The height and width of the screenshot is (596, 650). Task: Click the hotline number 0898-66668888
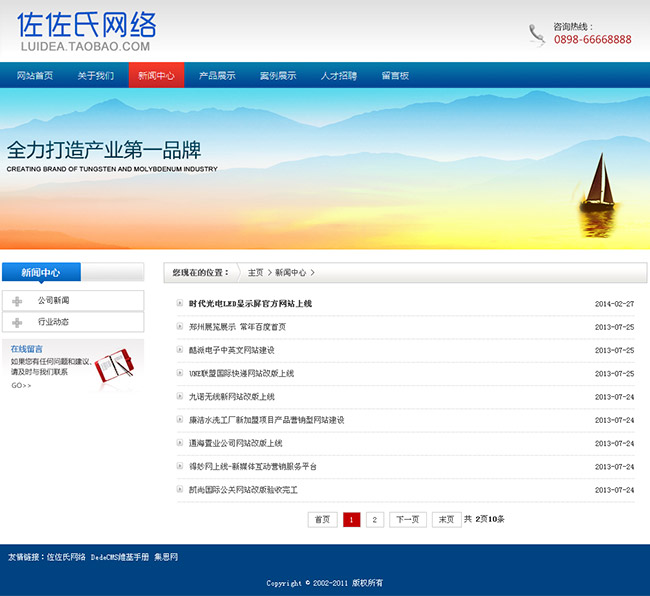click(593, 39)
